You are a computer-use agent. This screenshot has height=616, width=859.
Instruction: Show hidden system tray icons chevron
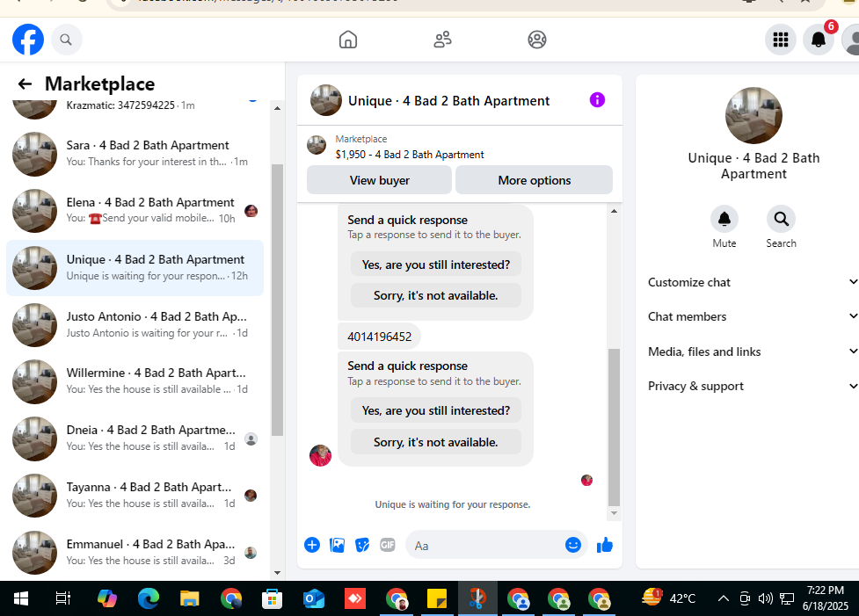pos(723,598)
